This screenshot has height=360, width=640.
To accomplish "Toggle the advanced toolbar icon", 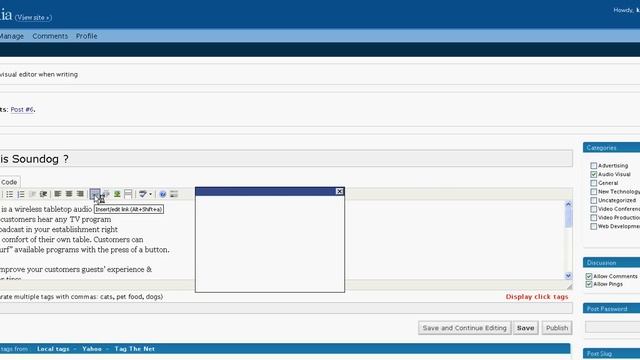I will coord(174,194).
